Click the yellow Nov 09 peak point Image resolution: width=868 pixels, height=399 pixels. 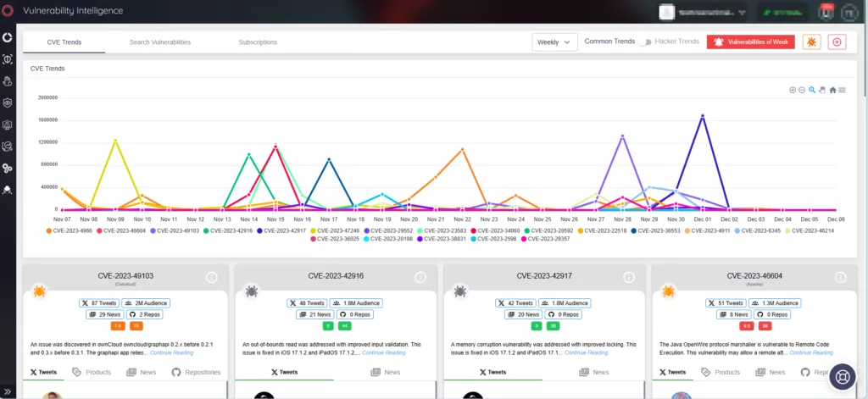point(115,141)
